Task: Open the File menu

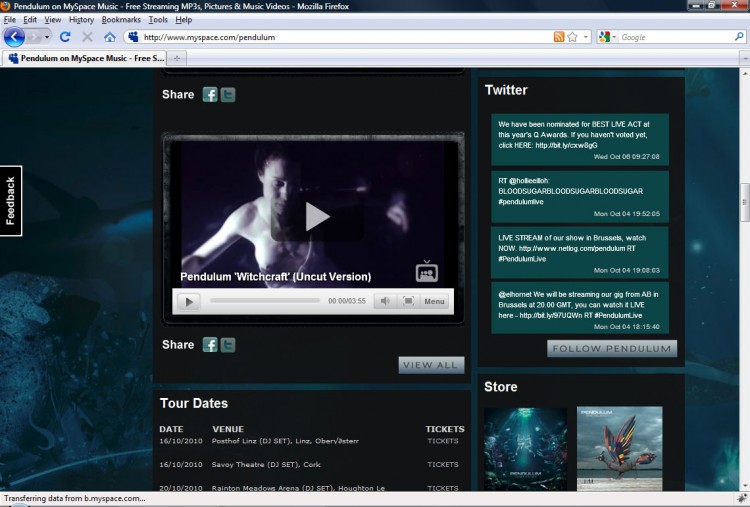Action: (10, 20)
